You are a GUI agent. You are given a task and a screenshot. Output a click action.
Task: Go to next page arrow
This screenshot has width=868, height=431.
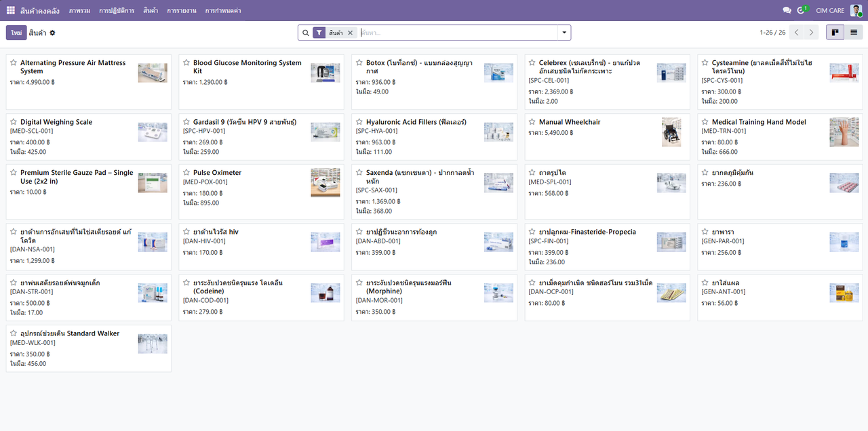point(812,33)
